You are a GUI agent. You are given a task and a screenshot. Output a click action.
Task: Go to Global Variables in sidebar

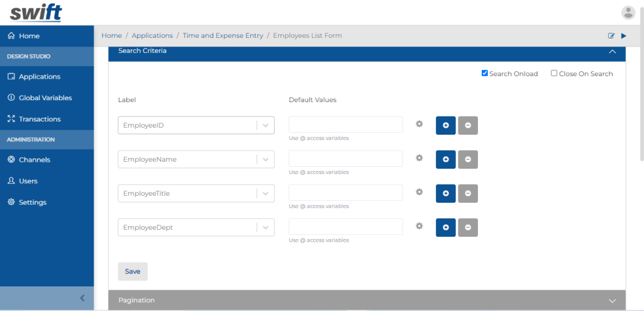45,98
